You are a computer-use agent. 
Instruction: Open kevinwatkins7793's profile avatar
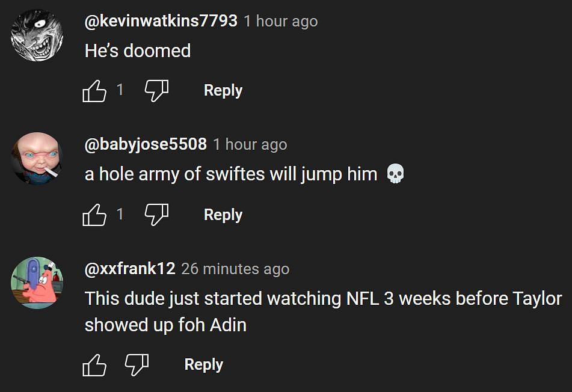click(37, 35)
